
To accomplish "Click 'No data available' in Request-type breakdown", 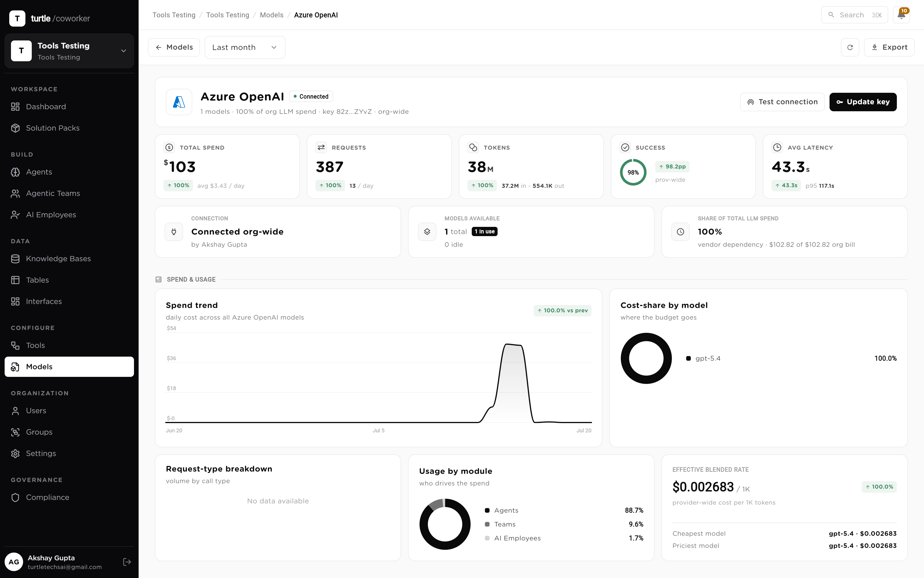I will (x=277, y=501).
